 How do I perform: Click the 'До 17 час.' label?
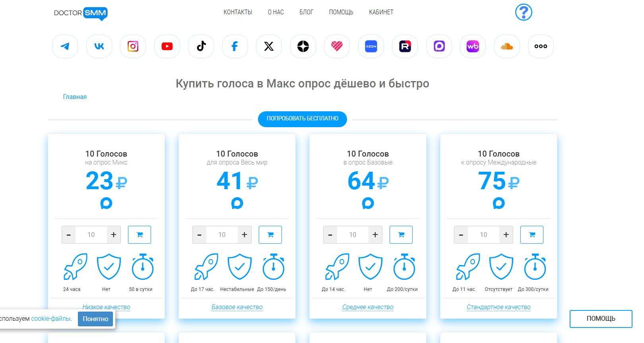(x=202, y=289)
